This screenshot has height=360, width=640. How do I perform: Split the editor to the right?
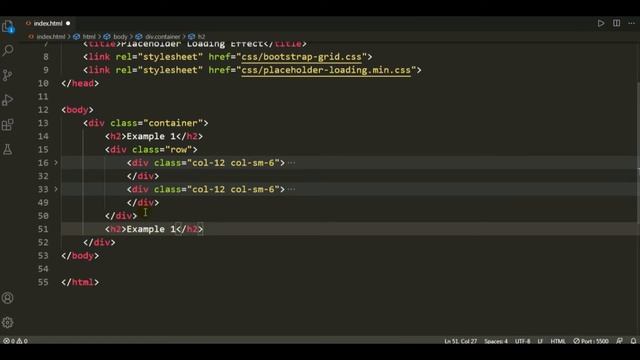pyautogui.click(x=616, y=23)
